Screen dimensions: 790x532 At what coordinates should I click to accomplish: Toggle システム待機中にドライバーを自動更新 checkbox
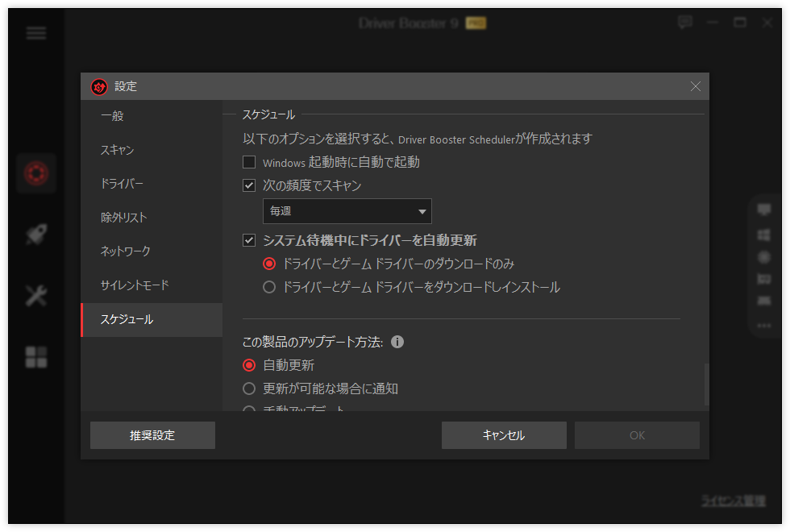pyautogui.click(x=249, y=240)
